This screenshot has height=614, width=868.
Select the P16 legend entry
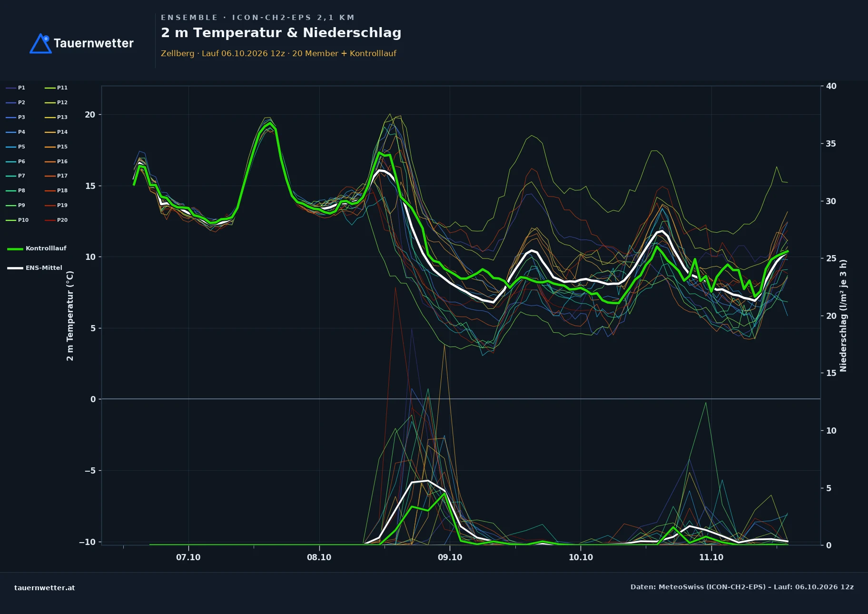[x=56, y=161]
